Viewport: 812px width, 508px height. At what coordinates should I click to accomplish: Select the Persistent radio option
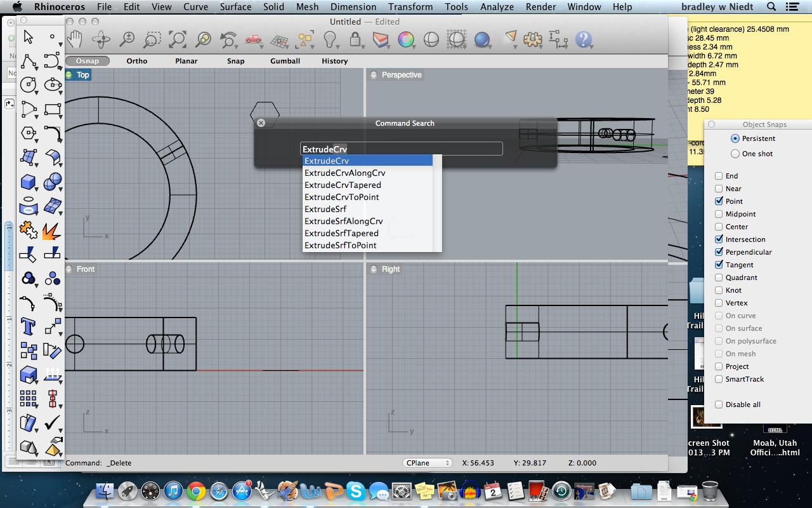(x=735, y=138)
